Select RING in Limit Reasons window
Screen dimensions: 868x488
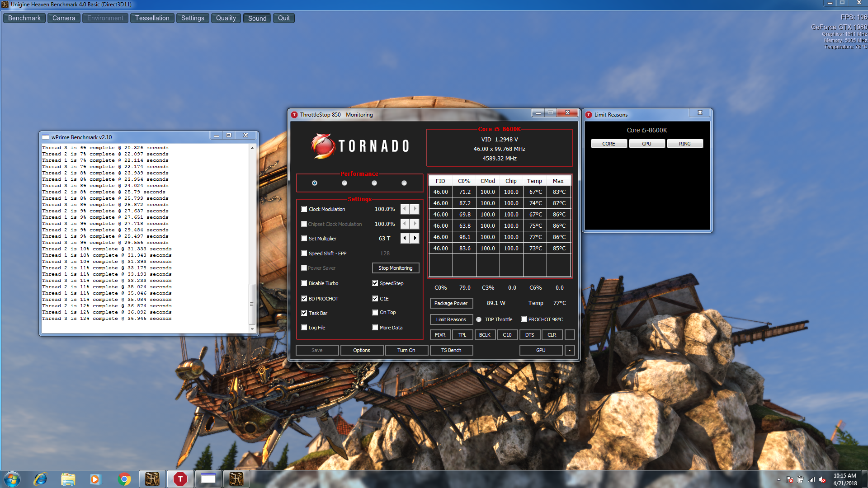[684, 144]
